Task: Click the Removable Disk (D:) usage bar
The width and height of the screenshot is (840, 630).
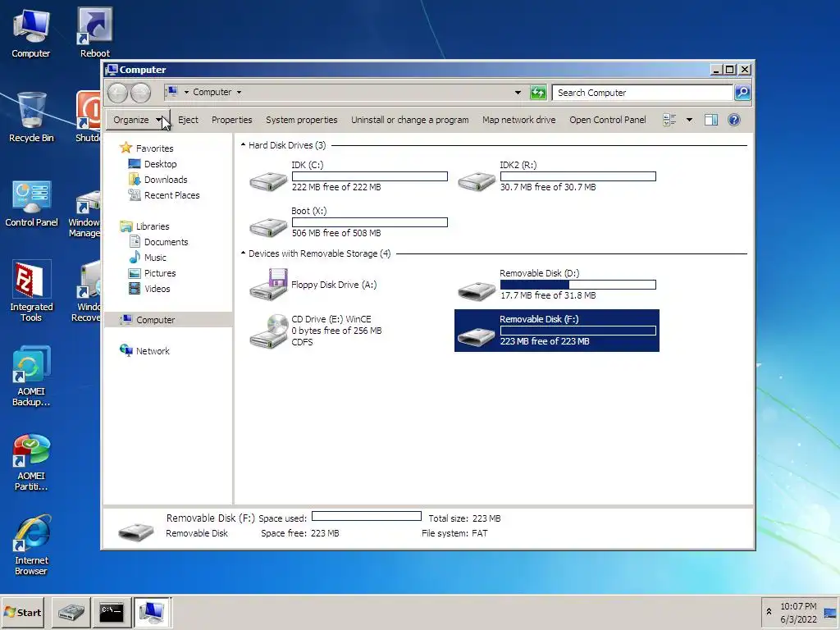Action: (578, 285)
